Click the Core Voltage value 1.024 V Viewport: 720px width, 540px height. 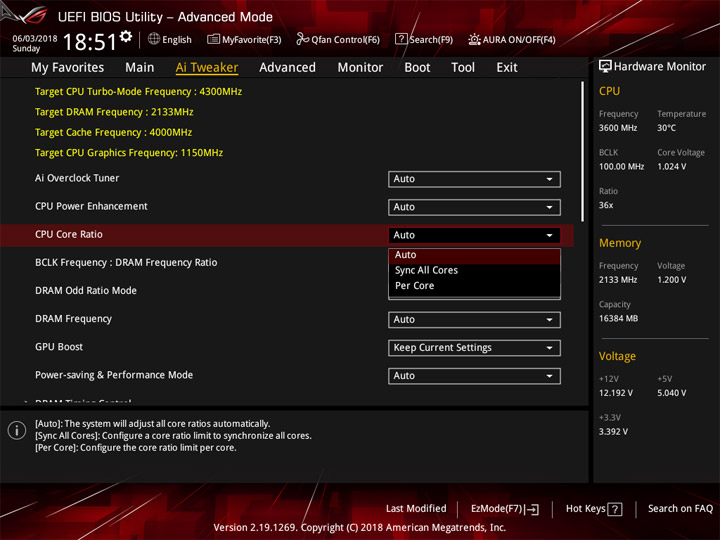(x=672, y=167)
